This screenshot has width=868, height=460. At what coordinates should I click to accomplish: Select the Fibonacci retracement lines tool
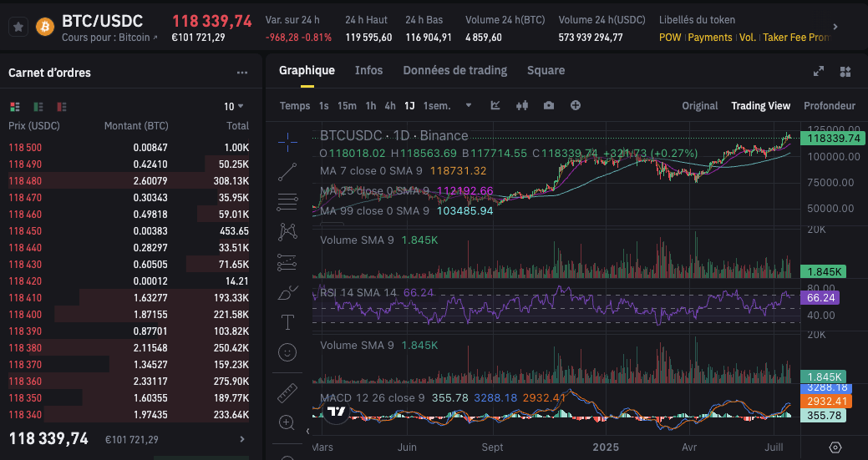click(x=287, y=202)
